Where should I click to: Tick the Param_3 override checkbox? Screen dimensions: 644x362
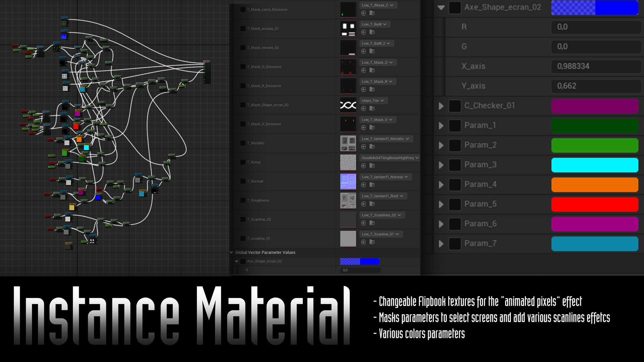tap(455, 165)
